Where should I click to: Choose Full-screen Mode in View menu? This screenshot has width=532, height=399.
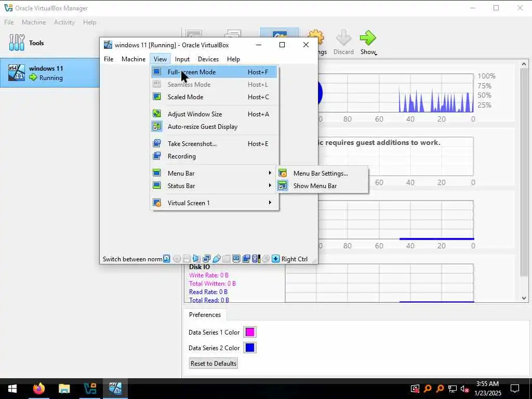click(214, 72)
